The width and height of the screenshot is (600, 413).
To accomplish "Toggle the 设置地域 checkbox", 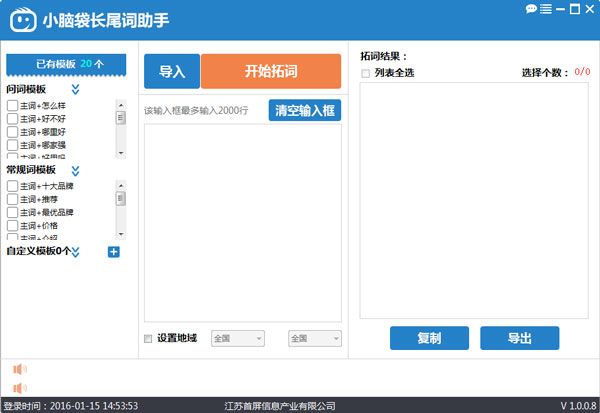I will click(x=148, y=339).
